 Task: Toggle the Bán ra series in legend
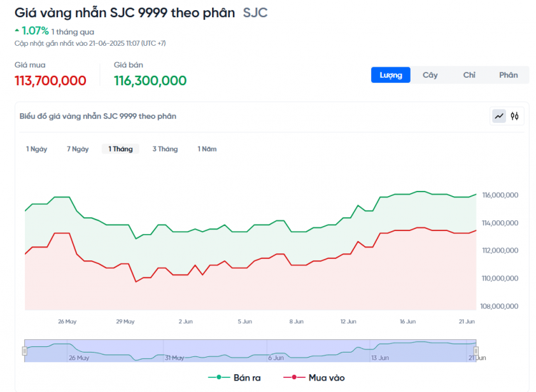[234, 378]
